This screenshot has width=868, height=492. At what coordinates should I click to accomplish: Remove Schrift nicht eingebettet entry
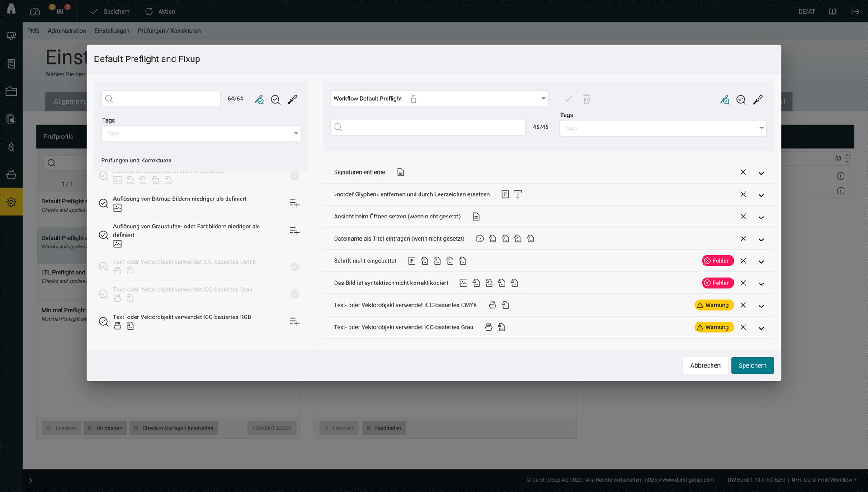point(743,261)
